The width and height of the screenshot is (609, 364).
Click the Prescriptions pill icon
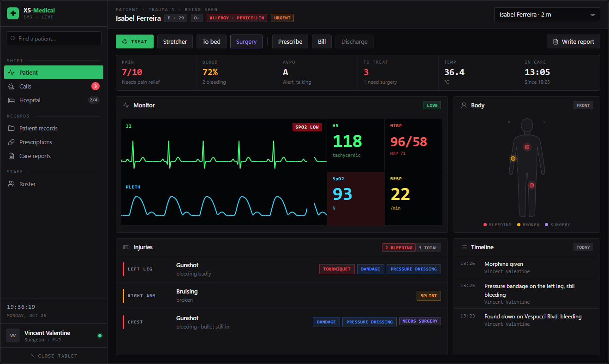[12, 142]
